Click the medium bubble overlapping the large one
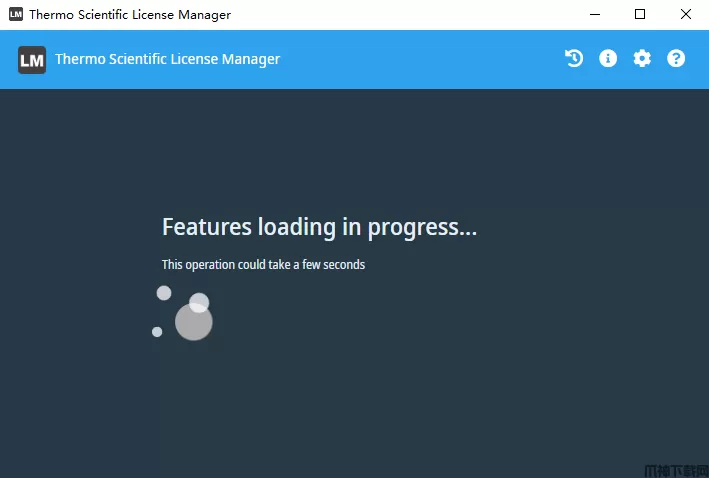The image size is (709, 478). click(199, 303)
